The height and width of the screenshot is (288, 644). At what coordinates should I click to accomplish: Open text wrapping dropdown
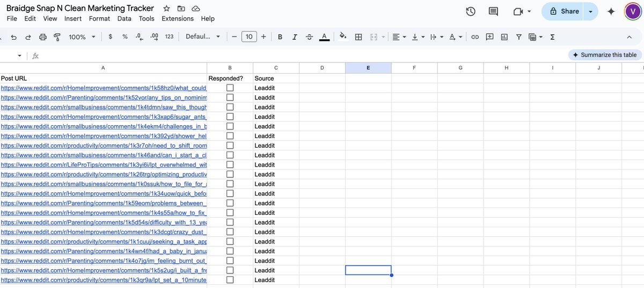(x=436, y=37)
